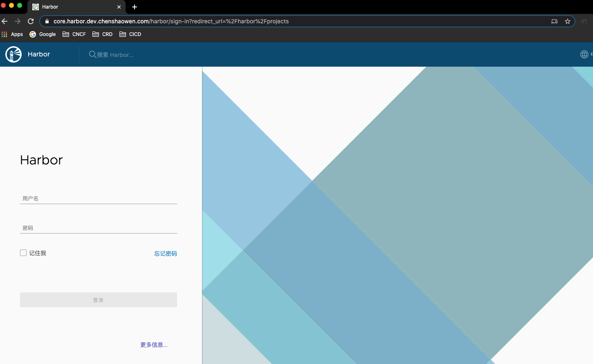This screenshot has height=364, width=593.
Task: Open a new tab with plus button
Action: tap(135, 7)
